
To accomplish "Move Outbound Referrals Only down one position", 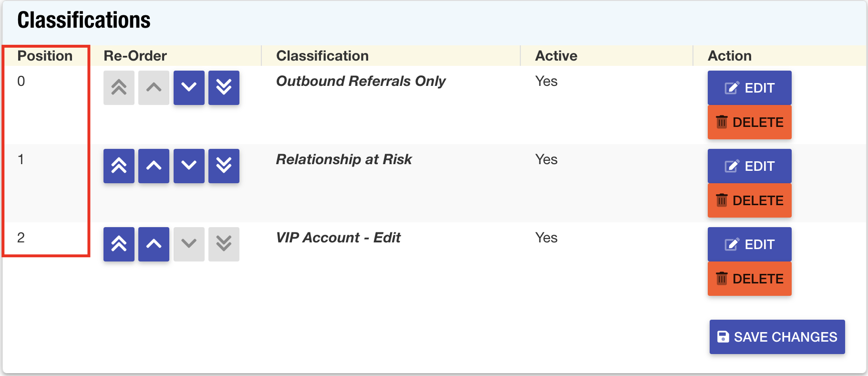I will (189, 88).
